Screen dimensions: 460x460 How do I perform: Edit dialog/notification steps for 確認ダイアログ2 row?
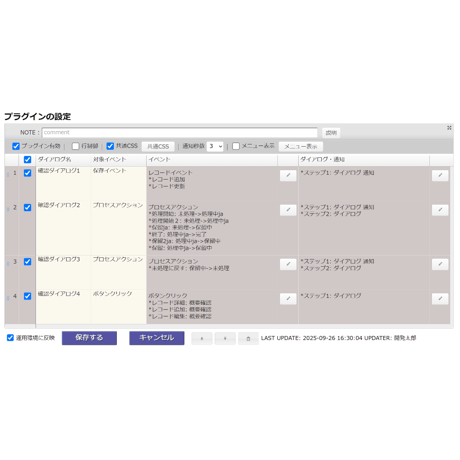(440, 210)
